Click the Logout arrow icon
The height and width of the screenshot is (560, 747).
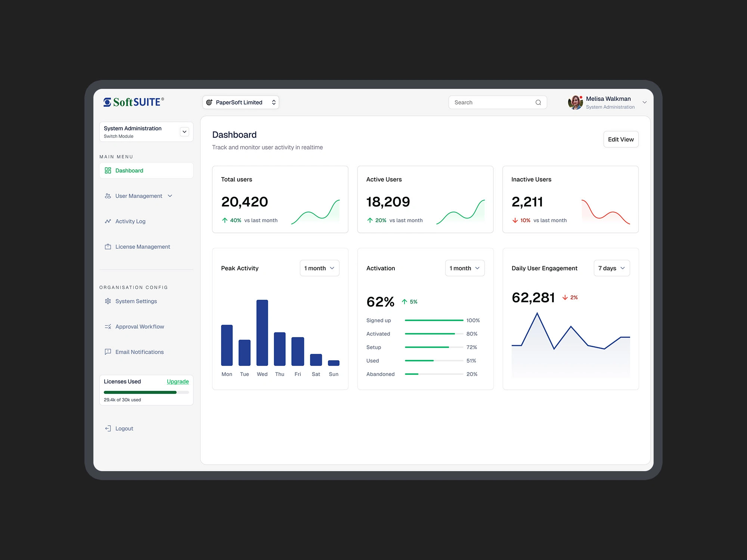[108, 429]
